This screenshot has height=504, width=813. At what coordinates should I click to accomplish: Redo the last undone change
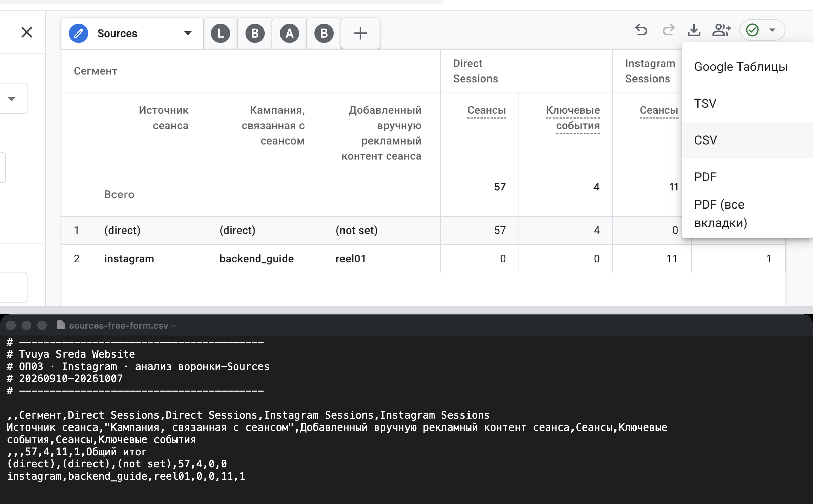668,30
